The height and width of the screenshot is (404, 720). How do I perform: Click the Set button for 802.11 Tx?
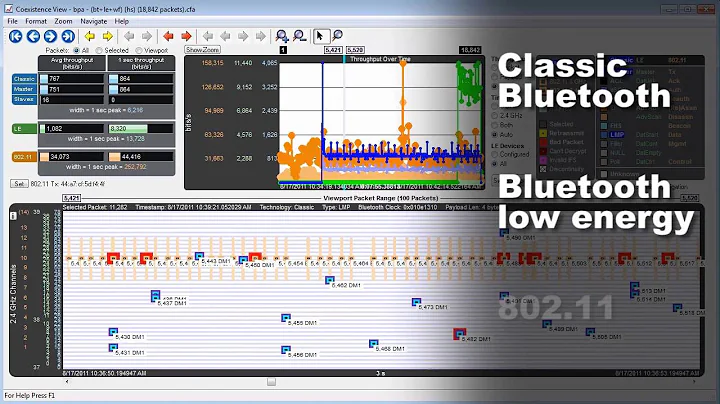tap(19, 184)
